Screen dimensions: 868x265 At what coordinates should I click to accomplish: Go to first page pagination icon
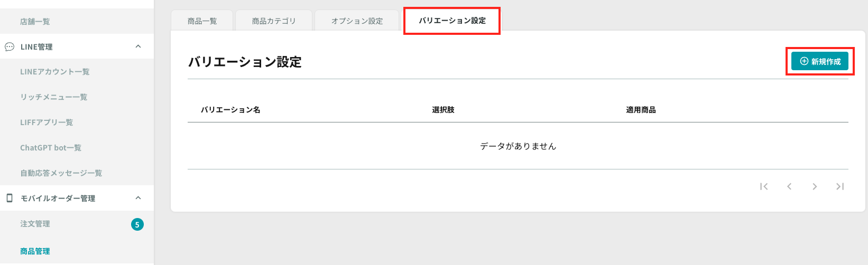click(764, 186)
